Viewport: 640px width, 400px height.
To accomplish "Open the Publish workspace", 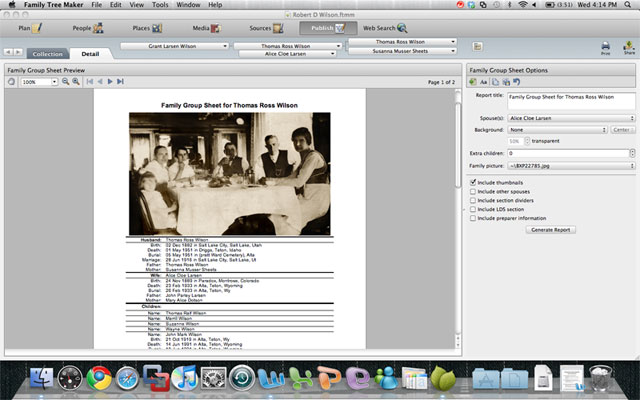I will pyautogui.click(x=327, y=28).
